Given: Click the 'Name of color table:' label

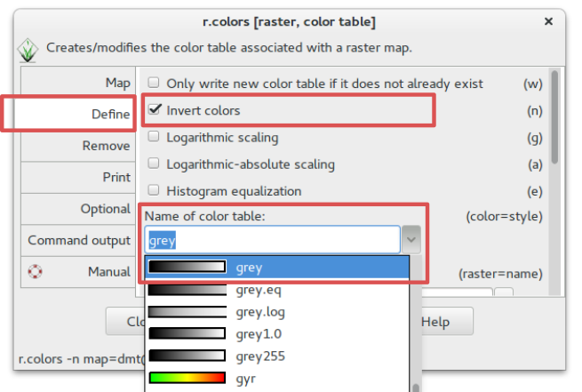Looking at the screenshot, I should (205, 216).
